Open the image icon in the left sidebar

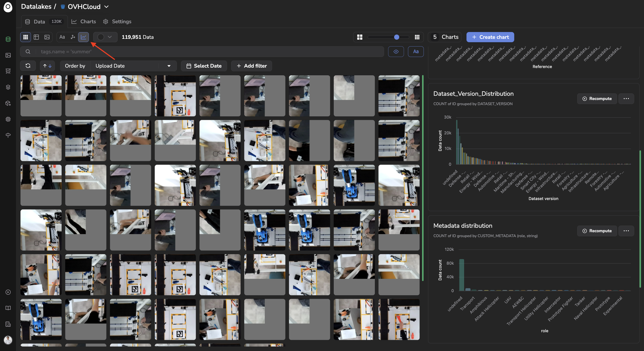click(8, 55)
